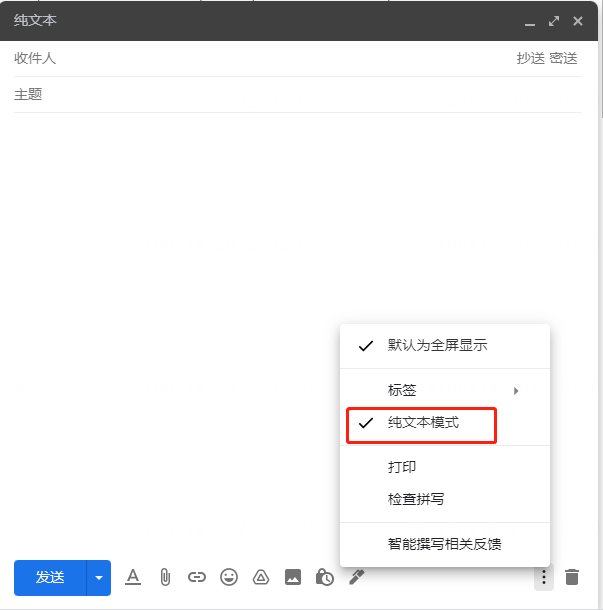The image size is (603, 610).
Task: Uncheck 默认为全屏显示 option
Action: pyautogui.click(x=437, y=346)
